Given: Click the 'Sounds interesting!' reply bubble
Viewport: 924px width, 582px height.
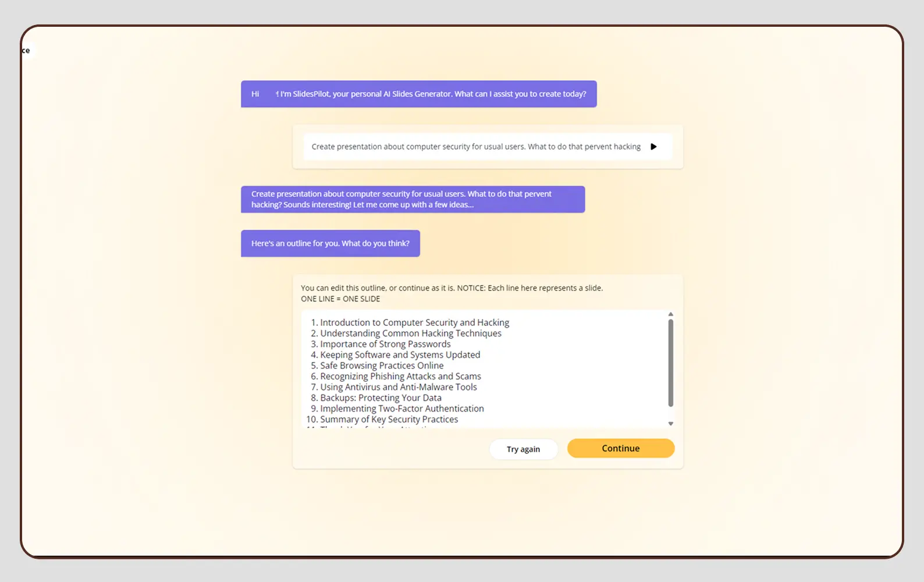Looking at the screenshot, I should click(413, 199).
